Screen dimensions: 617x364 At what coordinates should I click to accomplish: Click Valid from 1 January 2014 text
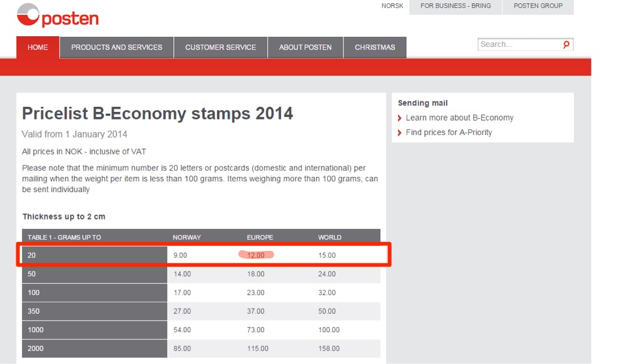(74, 134)
